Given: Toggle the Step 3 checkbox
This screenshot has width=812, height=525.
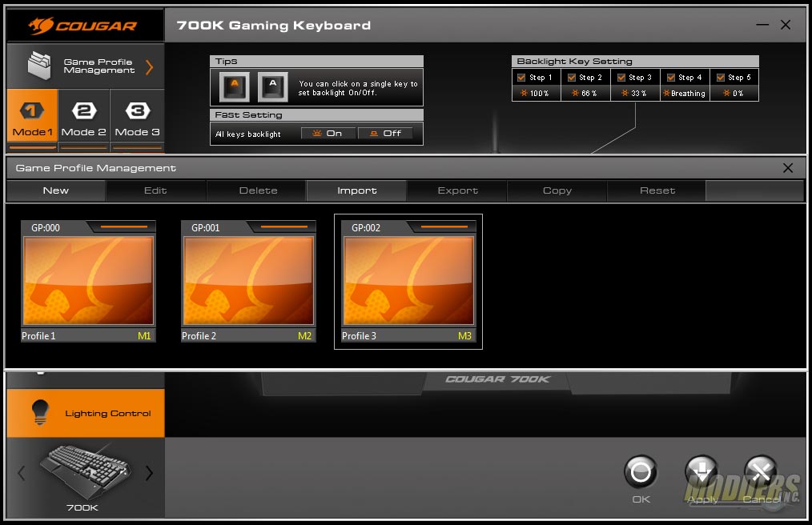Looking at the screenshot, I should [x=621, y=78].
